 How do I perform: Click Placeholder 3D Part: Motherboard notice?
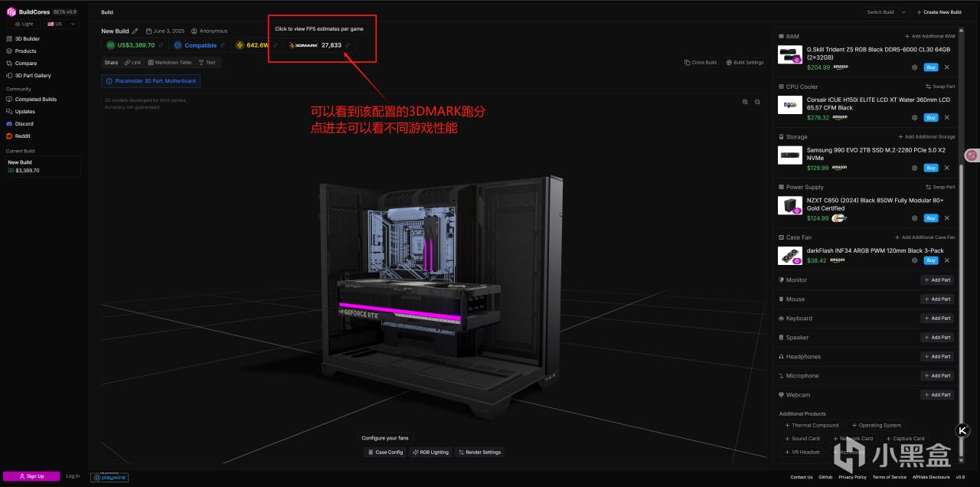(151, 81)
